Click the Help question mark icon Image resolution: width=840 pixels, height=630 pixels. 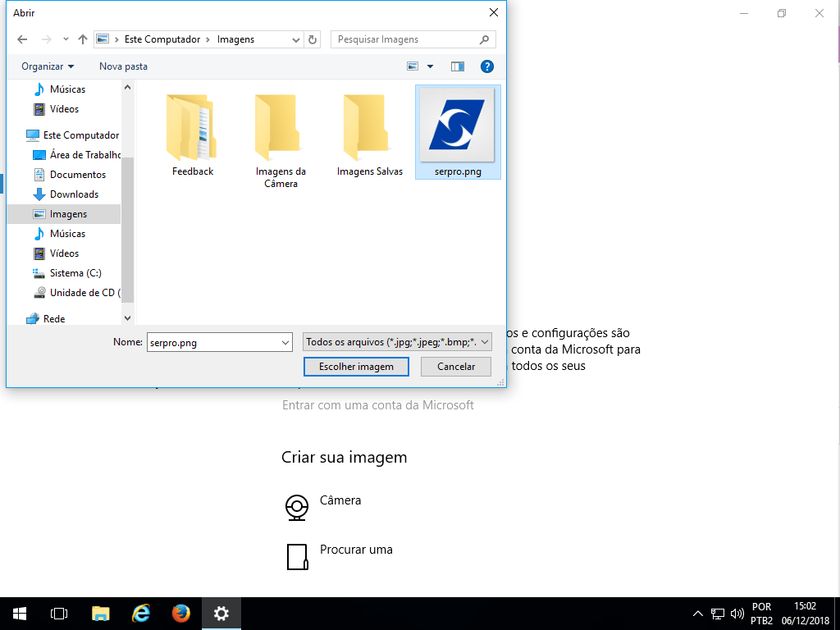tap(486, 66)
